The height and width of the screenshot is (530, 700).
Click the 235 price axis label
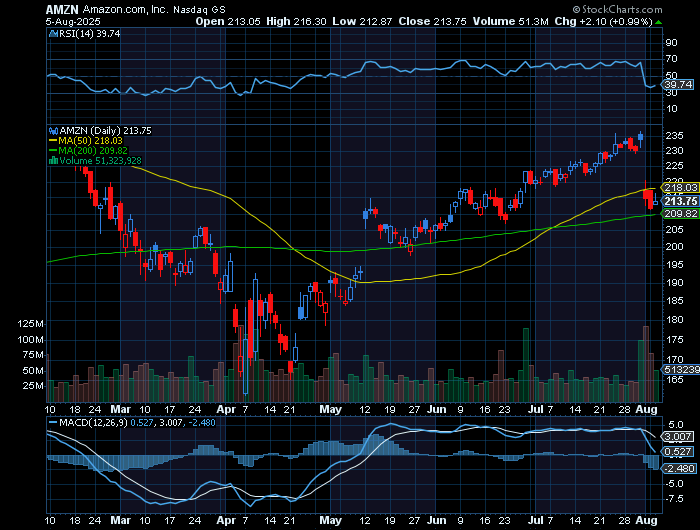click(x=674, y=136)
